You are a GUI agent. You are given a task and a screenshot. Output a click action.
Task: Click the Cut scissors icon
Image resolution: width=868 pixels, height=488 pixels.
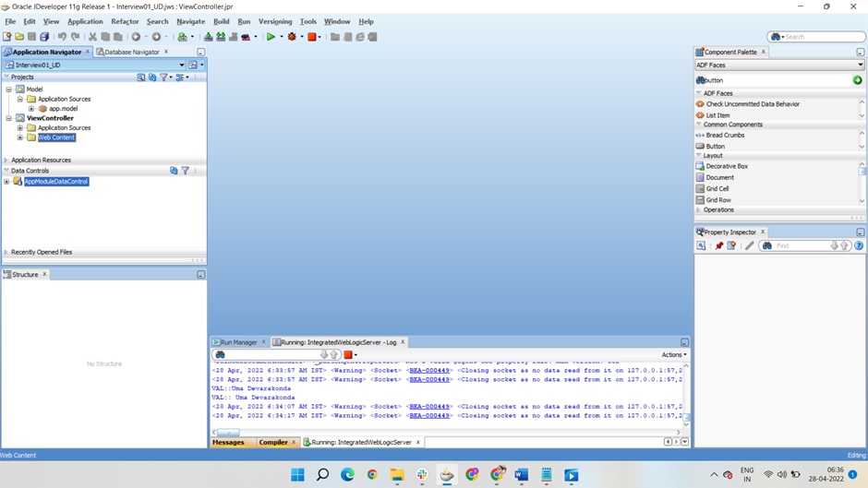coord(92,37)
